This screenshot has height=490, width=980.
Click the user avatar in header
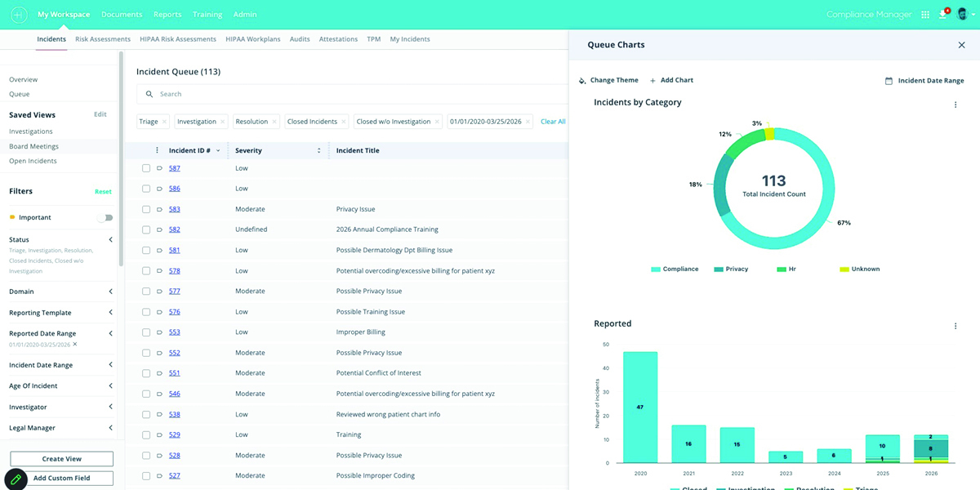point(962,15)
